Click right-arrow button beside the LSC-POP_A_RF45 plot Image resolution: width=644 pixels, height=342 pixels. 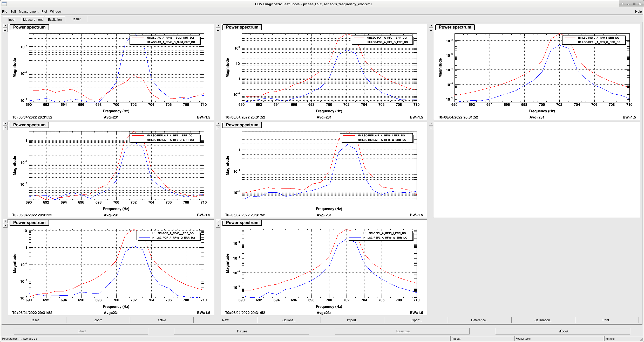tap(5, 221)
